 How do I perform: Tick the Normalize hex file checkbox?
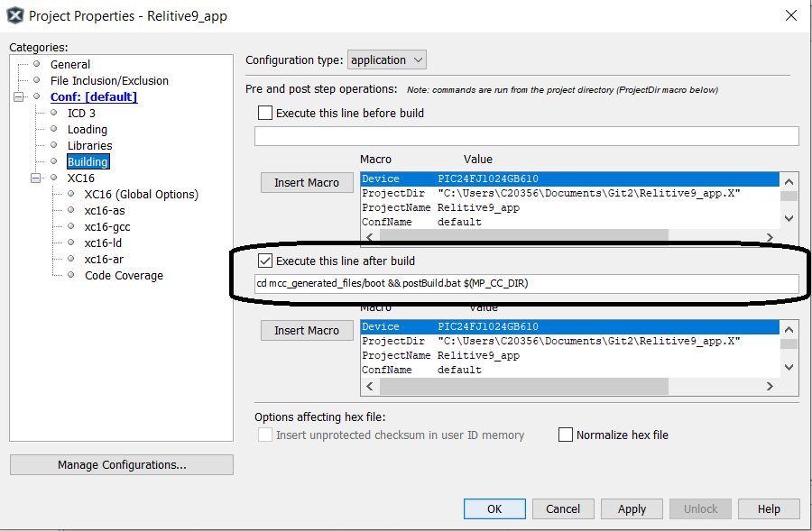[566, 435]
